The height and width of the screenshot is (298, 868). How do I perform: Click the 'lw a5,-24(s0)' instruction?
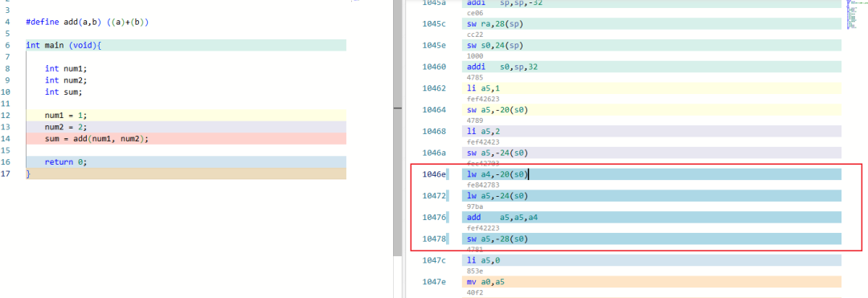652,196
